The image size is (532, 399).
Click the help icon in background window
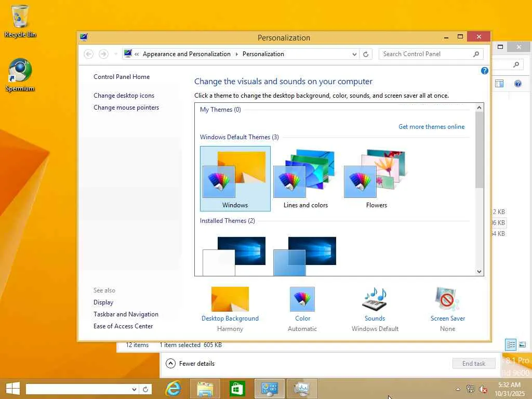[518, 84]
